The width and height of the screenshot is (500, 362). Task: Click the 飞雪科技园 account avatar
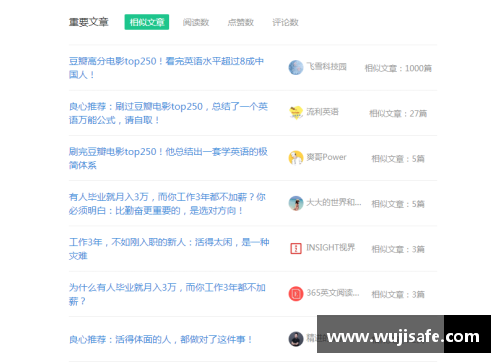click(x=296, y=67)
